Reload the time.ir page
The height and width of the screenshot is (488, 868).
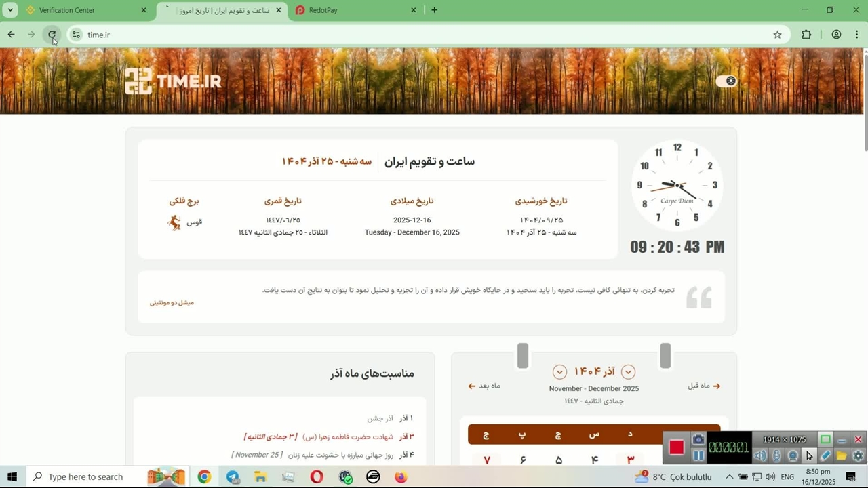[52, 35]
